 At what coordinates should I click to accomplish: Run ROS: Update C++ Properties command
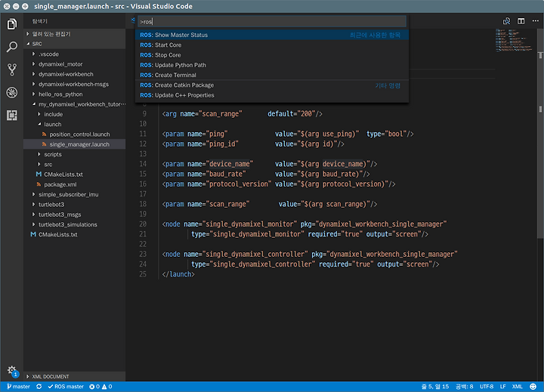click(272, 95)
